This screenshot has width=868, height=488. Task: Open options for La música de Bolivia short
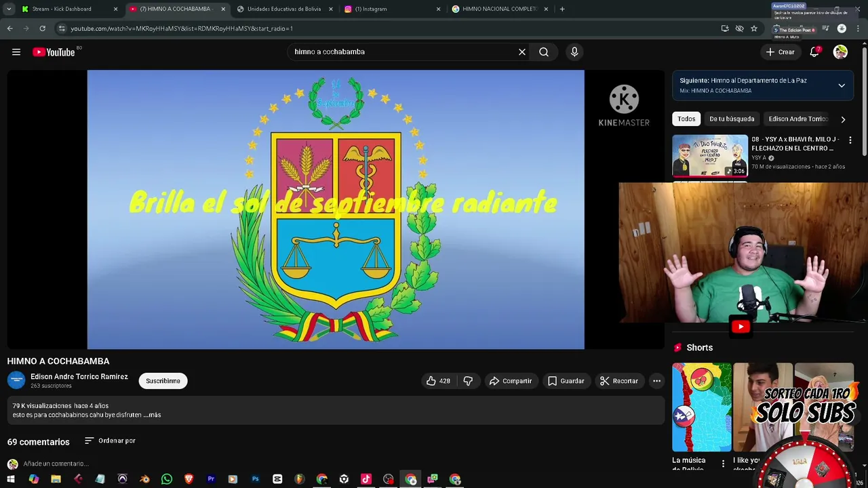click(723, 464)
